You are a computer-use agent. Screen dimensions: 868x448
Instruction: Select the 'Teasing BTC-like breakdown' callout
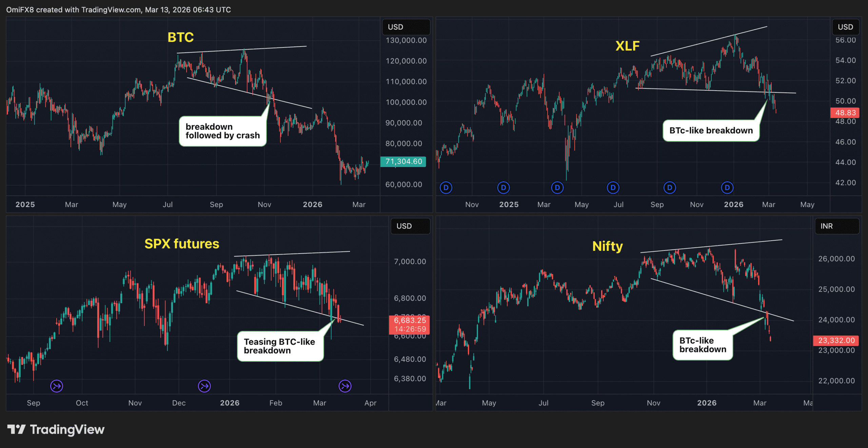(280, 346)
